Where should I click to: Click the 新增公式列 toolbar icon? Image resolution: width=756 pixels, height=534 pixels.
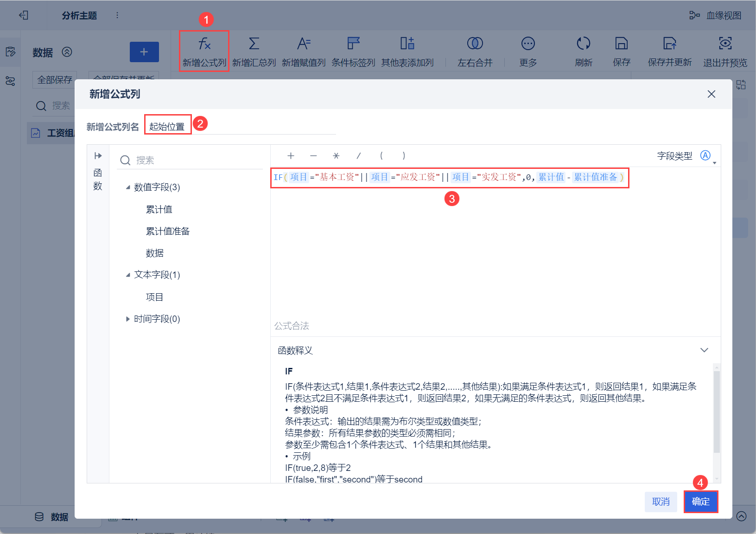pyautogui.click(x=204, y=51)
